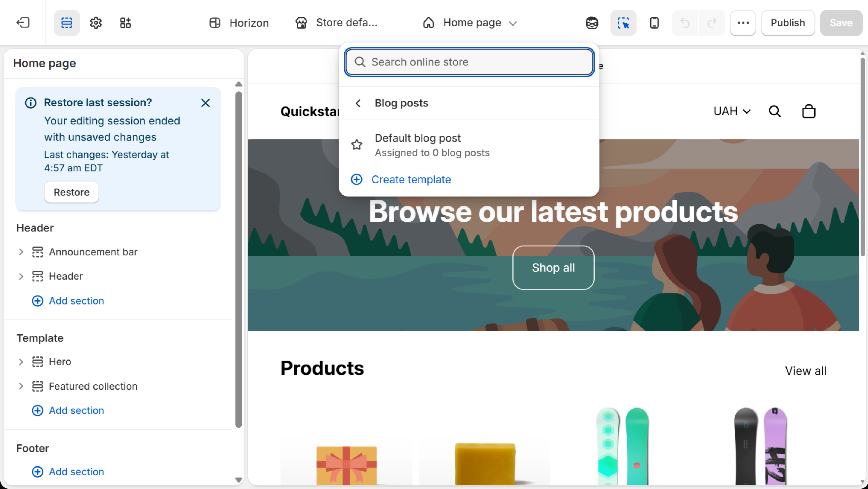Click the Restore button

[71, 192]
